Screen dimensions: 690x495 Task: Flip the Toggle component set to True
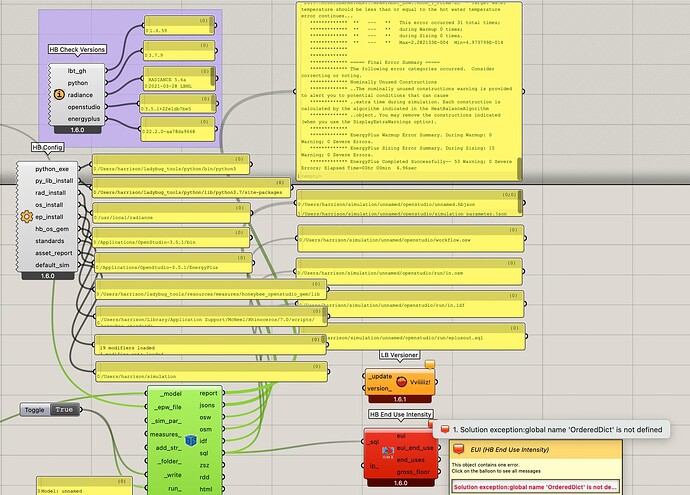pyautogui.click(x=64, y=410)
